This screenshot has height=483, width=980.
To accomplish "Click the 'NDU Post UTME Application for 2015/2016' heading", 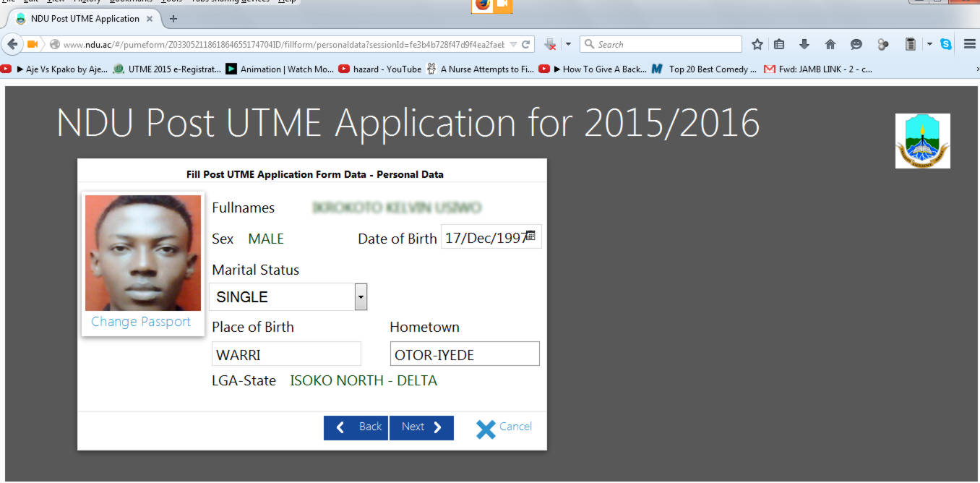I will (x=408, y=123).
